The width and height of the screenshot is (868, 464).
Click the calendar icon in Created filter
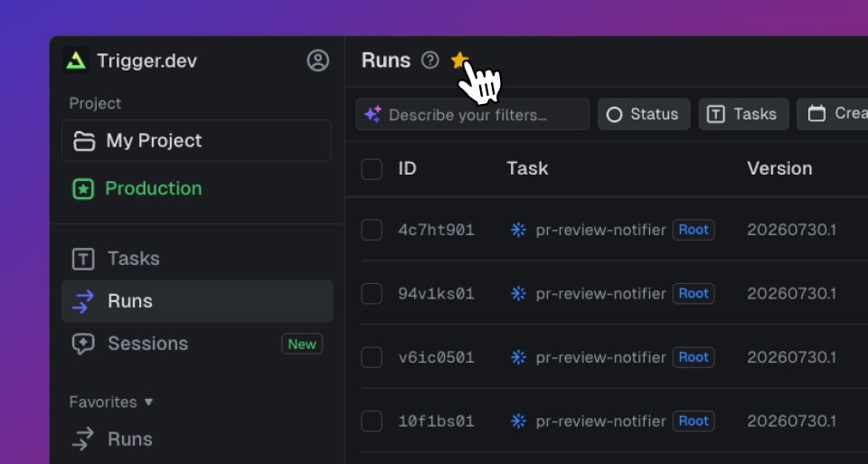pyautogui.click(x=816, y=114)
